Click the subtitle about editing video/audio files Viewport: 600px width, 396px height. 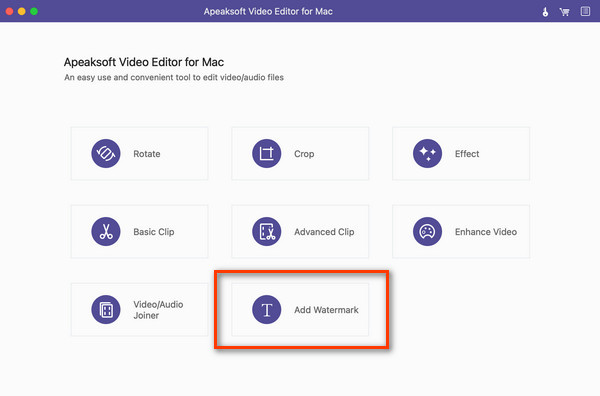[x=174, y=78]
